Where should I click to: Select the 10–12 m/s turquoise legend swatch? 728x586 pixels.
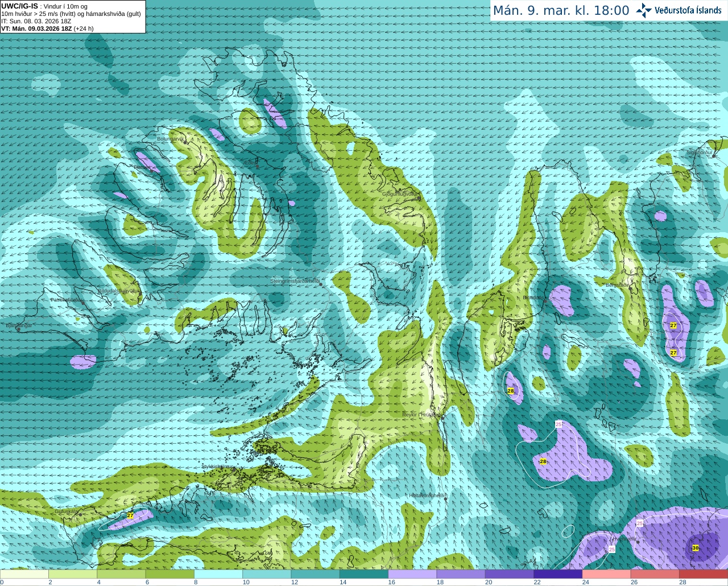[267, 574]
